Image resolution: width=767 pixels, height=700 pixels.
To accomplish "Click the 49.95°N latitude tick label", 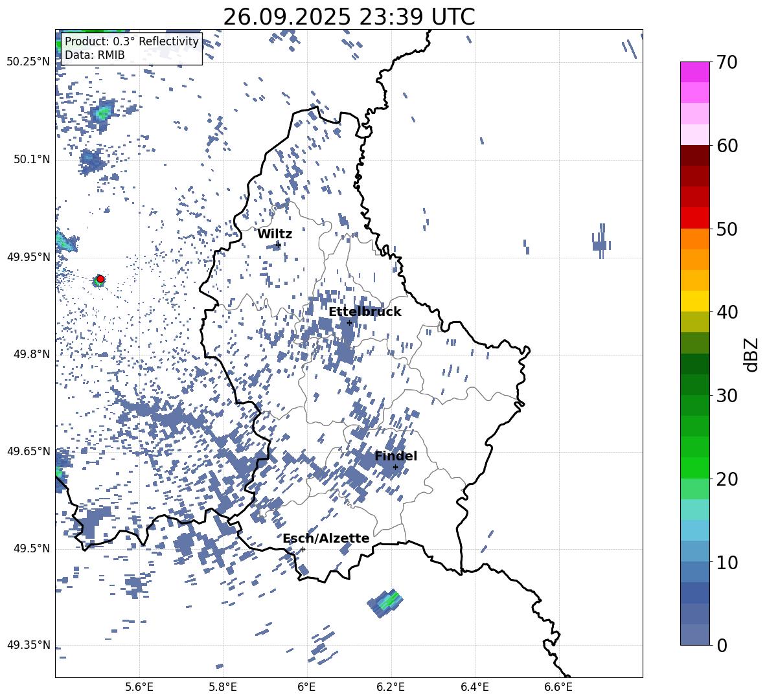I will point(29,257).
